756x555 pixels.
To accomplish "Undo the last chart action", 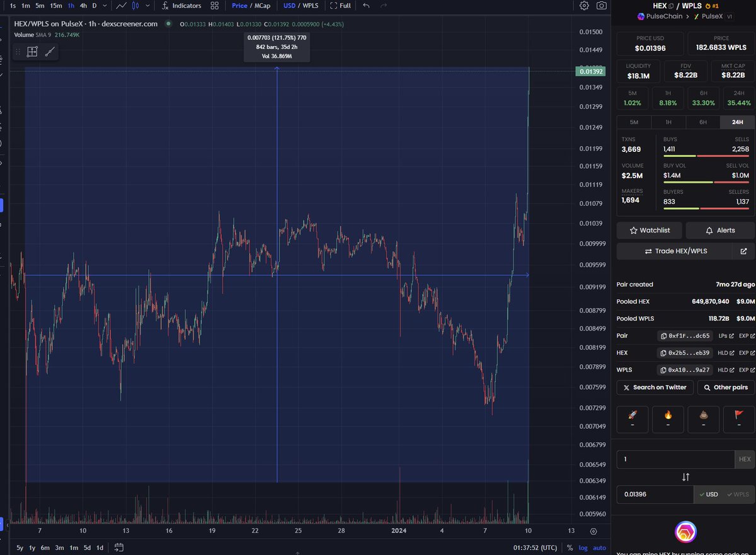I will [x=366, y=6].
